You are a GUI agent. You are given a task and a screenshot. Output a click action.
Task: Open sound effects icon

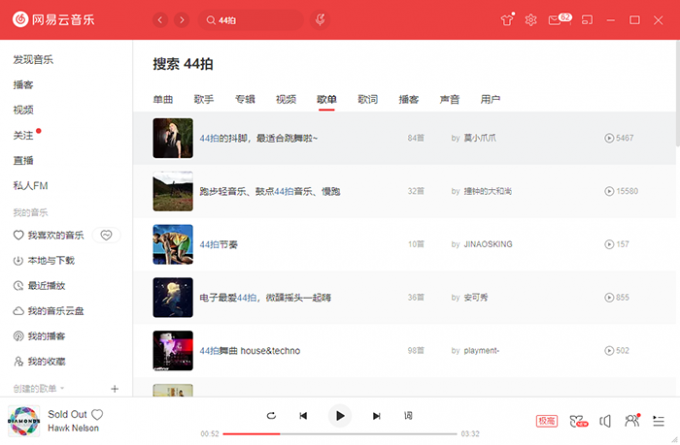pyautogui.click(x=579, y=421)
